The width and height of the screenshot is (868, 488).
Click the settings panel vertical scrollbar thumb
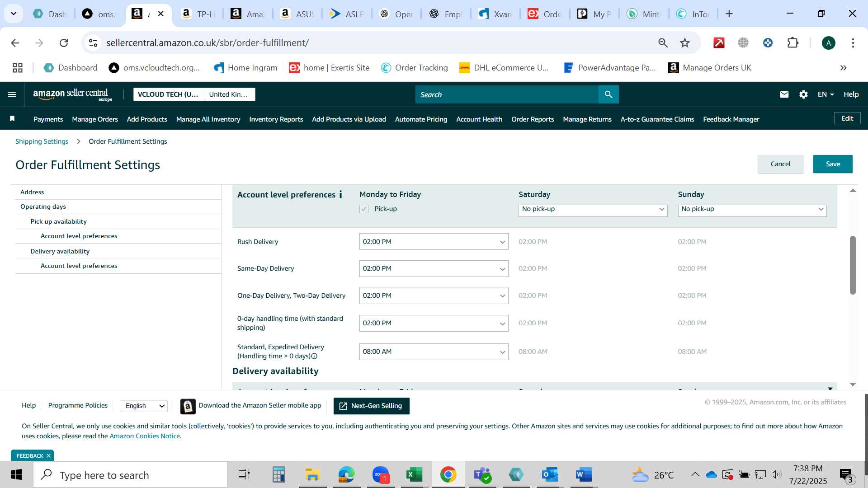(853, 265)
